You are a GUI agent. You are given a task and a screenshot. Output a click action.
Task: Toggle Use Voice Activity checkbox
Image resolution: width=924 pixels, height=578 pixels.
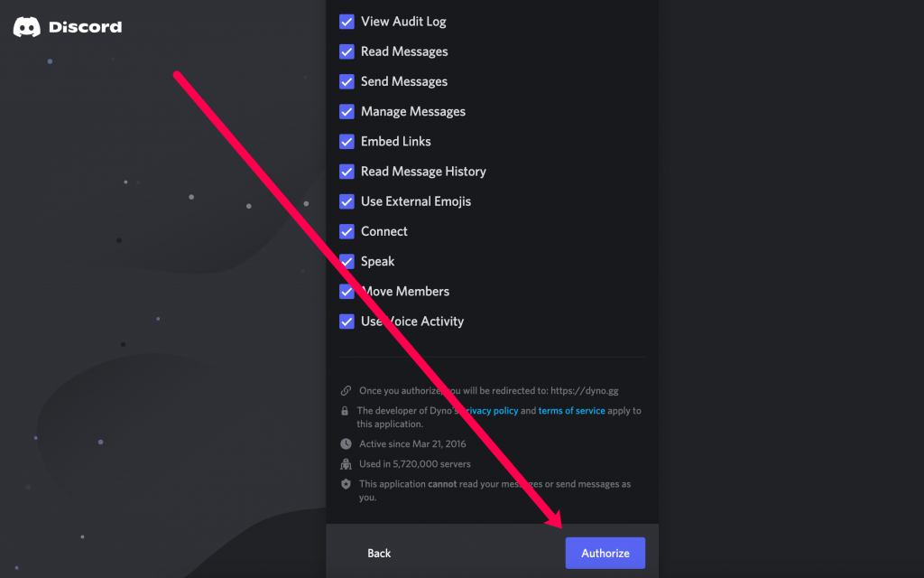tap(346, 321)
